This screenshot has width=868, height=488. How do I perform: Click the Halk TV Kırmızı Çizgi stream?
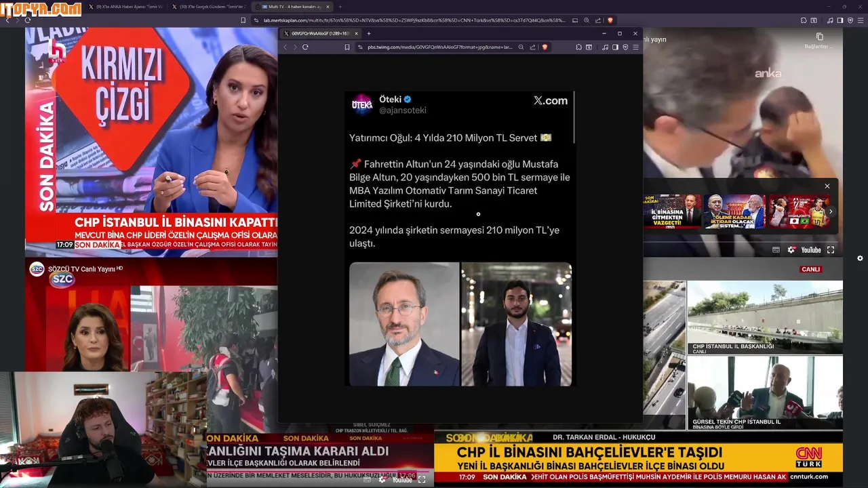(151, 142)
